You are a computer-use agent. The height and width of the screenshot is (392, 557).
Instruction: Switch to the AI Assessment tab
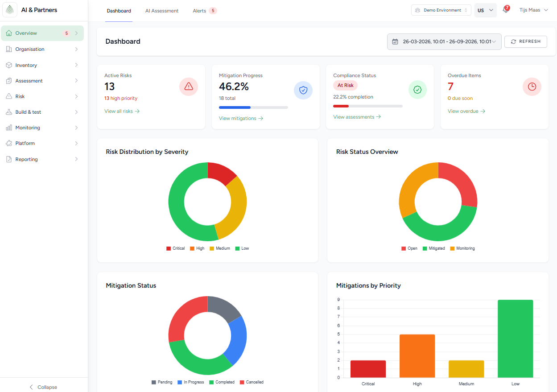click(x=162, y=11)
